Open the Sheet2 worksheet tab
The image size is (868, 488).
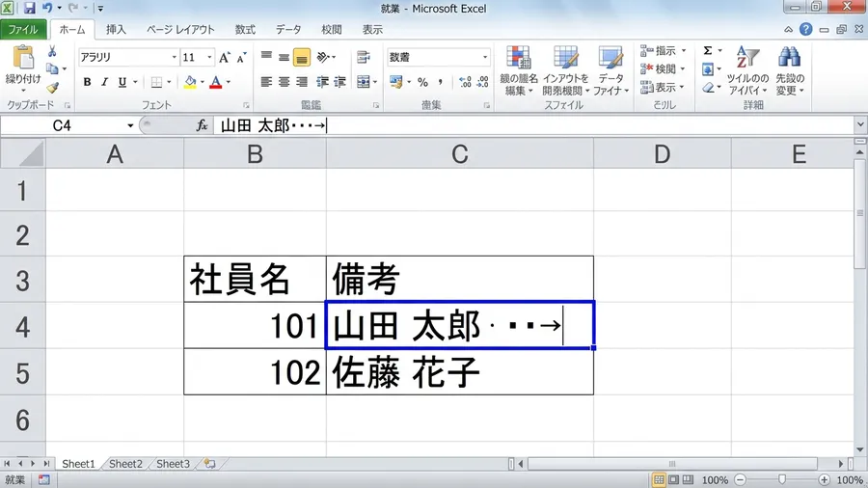pos(125,464)
